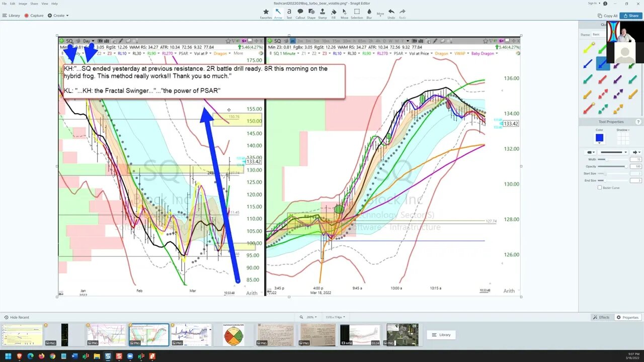644x362 pixels.
Task: Select the Move tool
Action: pos(344,14)
